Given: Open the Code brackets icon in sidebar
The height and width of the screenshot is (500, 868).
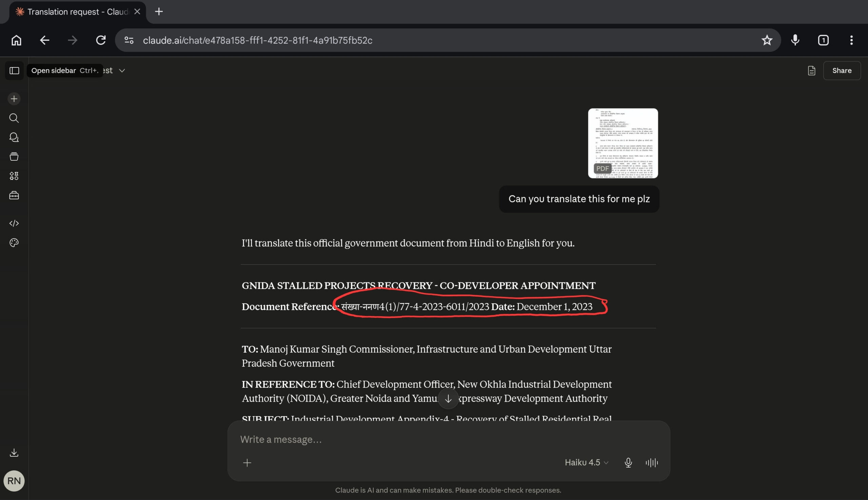Looking at the screenshot, I should pos(14,223).
